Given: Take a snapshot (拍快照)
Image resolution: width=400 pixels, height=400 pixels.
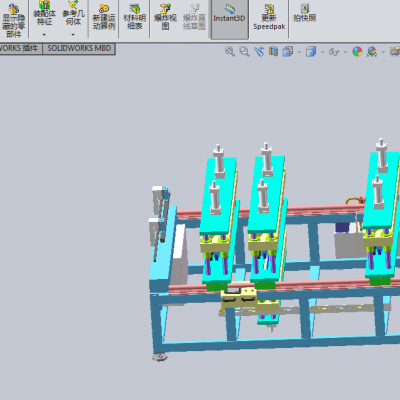Looking at the screenshot, I should pos(305,13).
